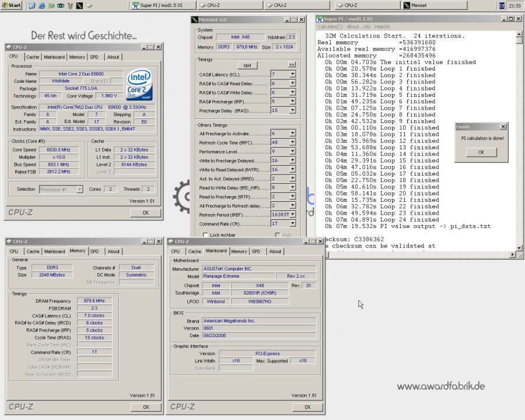Click OK in the CPU-Z memory window

point(146,407)
